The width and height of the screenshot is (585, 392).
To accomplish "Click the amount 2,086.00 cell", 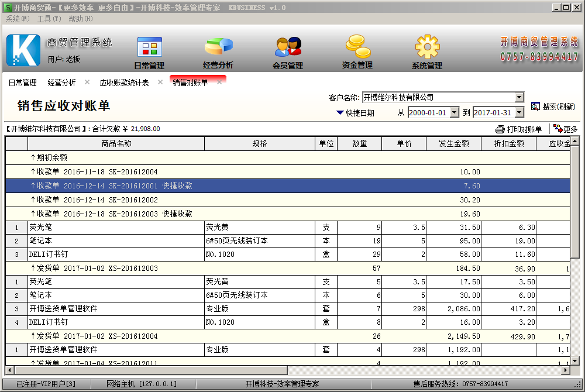I will tap(454, 309).
